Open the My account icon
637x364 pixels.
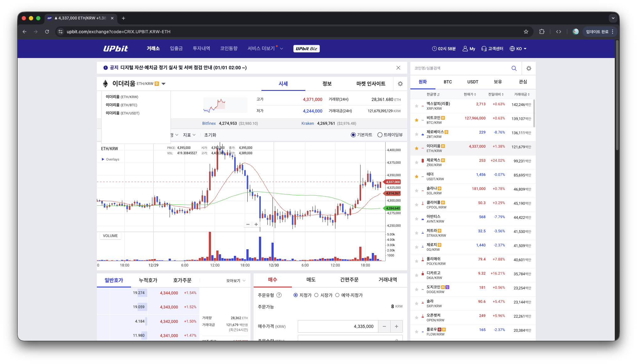[x=465, y=49]
